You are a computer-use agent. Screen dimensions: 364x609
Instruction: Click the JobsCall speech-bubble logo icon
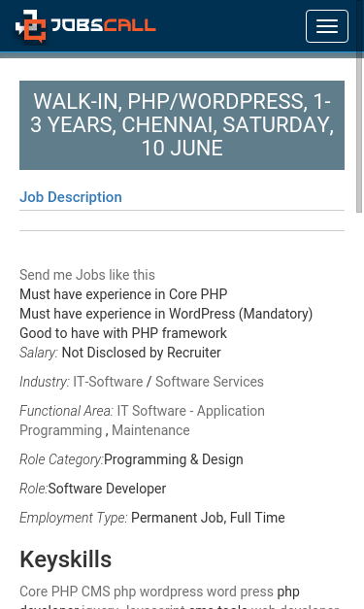[31, 26]
